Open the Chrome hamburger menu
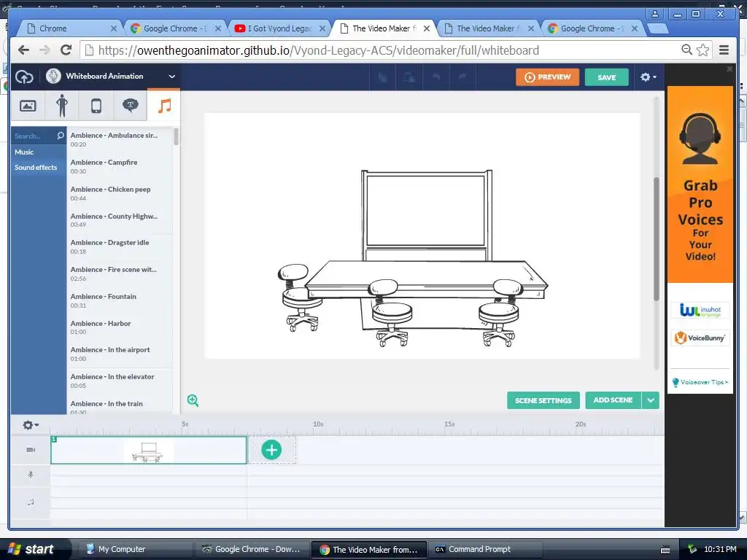 pyautogui.click(x=724, y=50)
